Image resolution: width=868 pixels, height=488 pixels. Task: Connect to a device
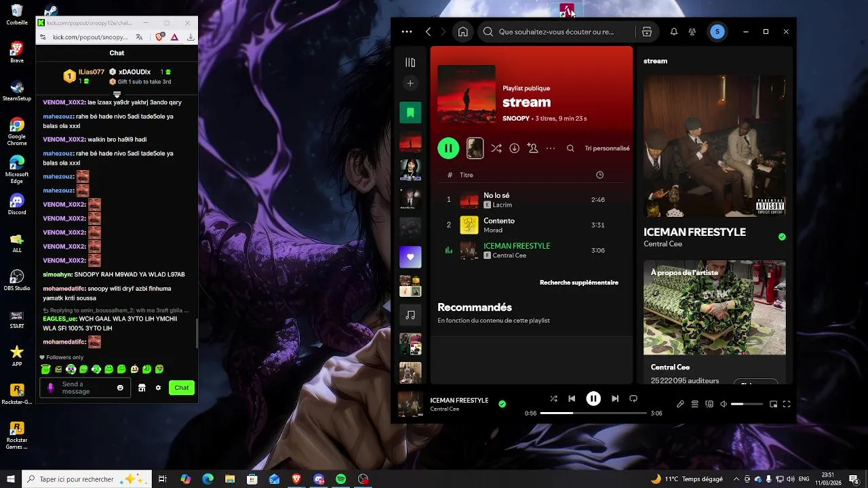coord(709,404)
